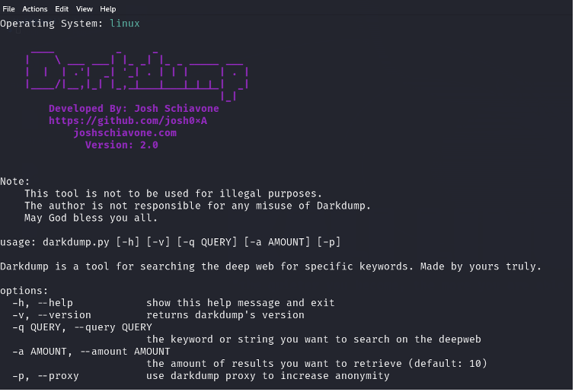The height and width of the screenshot is (392, 575).
Task: Open the Actions menu
Action: coord(35,9)
